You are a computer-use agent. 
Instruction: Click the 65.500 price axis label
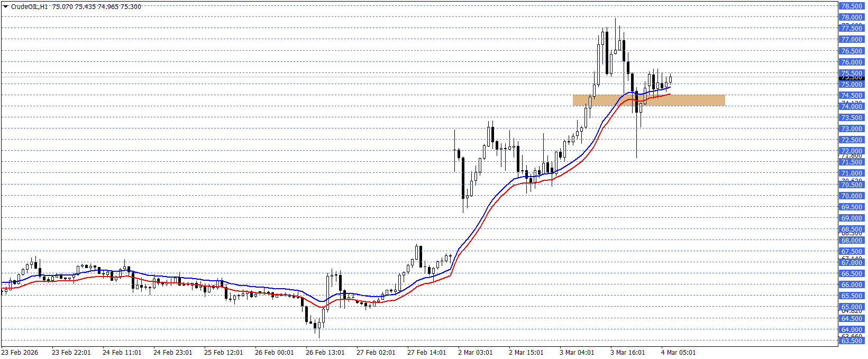(852, 296)
